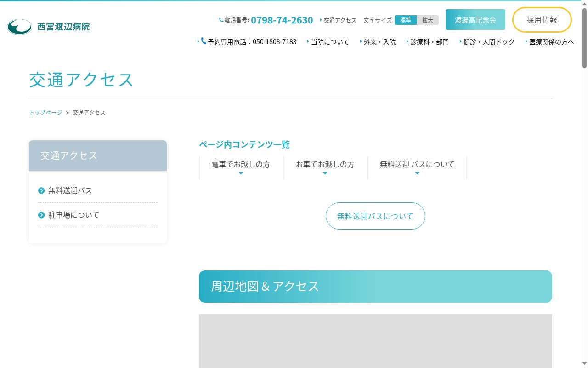
Task: Click the down arrow under 電車でお越しの方
Action: coord(241,173)
